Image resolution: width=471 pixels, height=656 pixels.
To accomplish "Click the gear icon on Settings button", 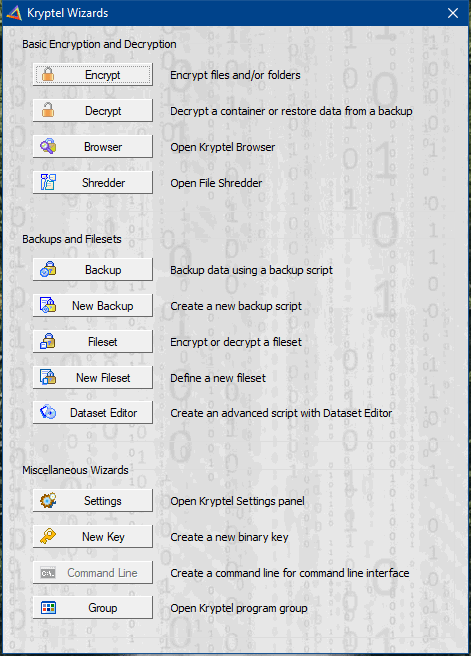I will click(x=48, y=500).
